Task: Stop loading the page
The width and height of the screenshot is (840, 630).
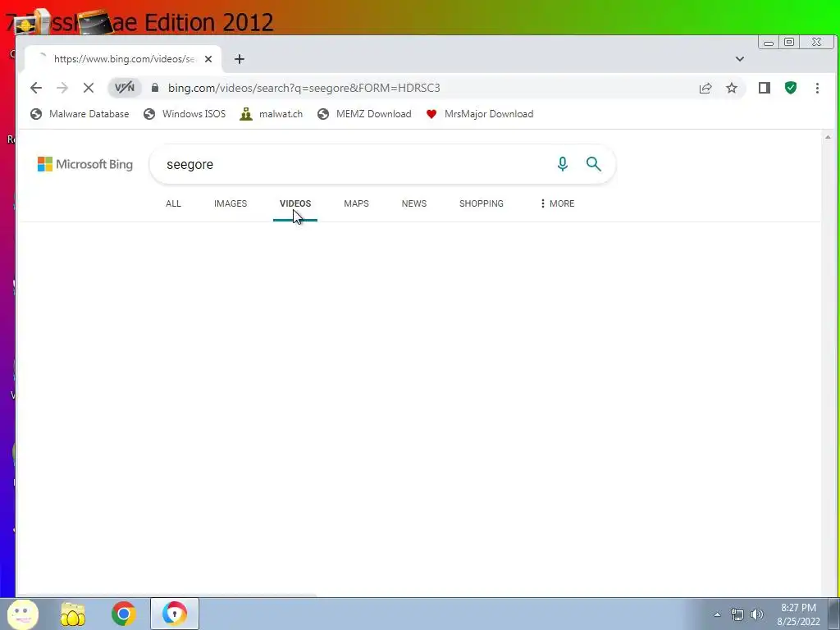Action: 89,88
